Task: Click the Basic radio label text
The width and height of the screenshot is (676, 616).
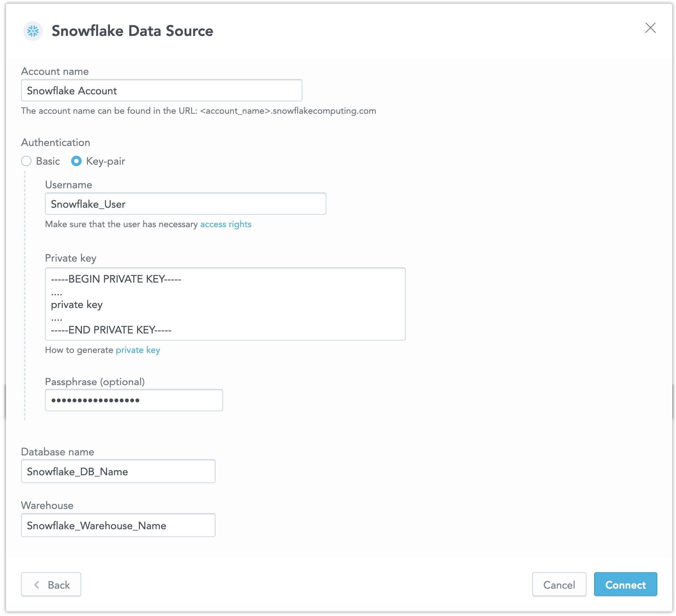Action: [48, 161]
